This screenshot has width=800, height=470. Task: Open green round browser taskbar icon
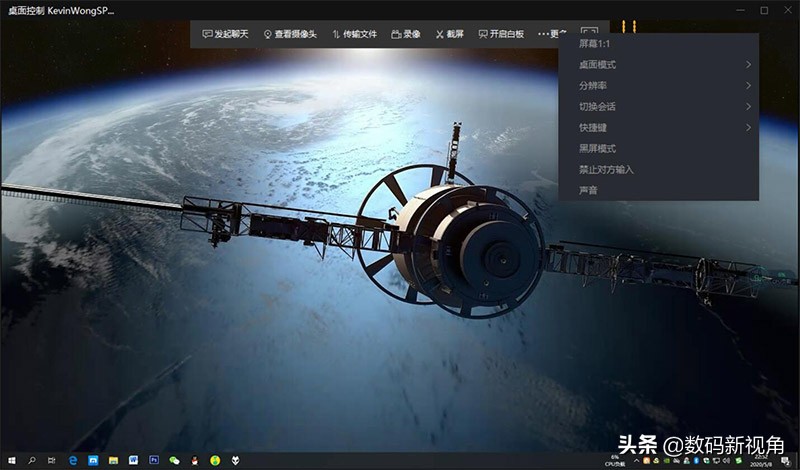(215, 460)
